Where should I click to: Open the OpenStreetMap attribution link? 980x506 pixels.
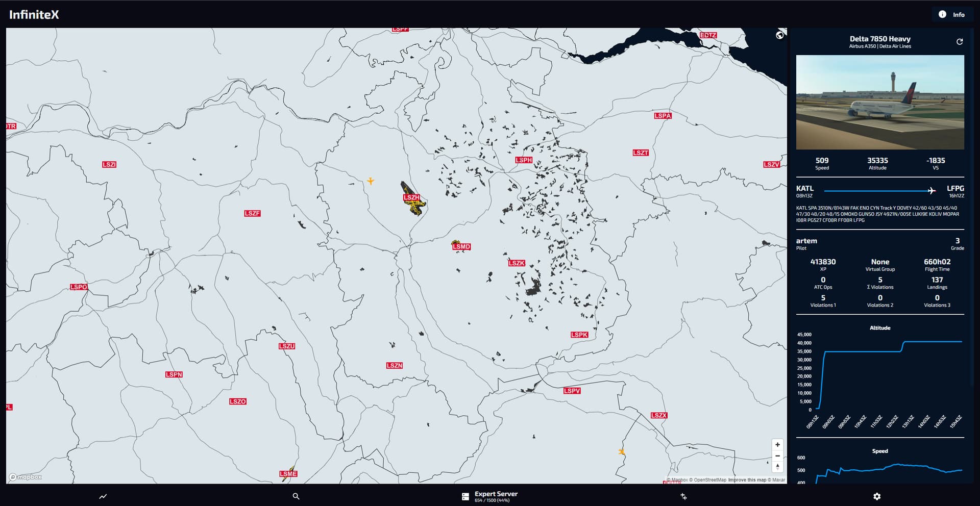click(707, 480)
